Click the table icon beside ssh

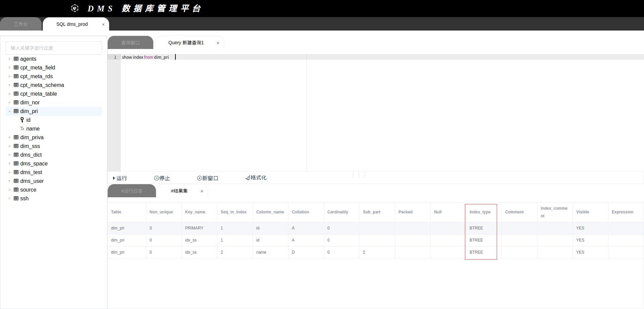pos(16,198)
